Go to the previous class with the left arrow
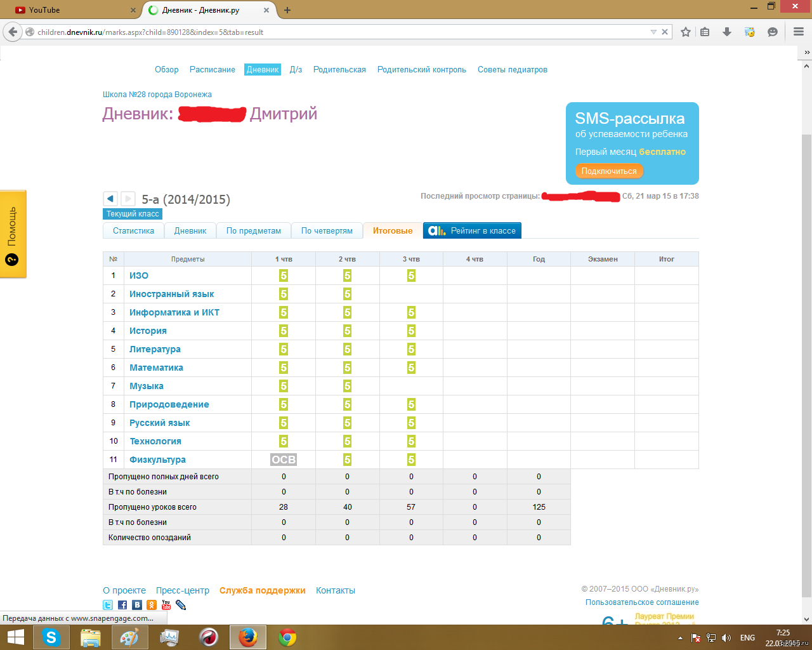Viewport: 812px width, 650px height. coord(110,199)
